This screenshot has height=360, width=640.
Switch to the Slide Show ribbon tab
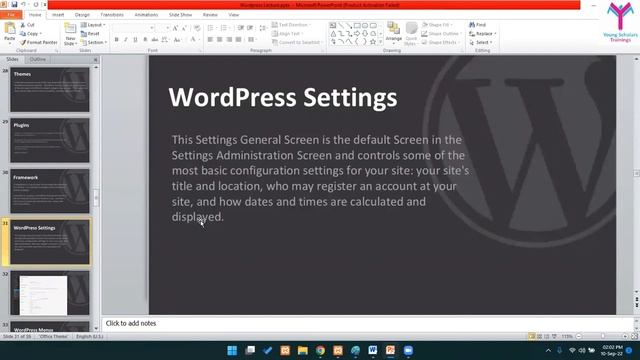pos(180,15)
